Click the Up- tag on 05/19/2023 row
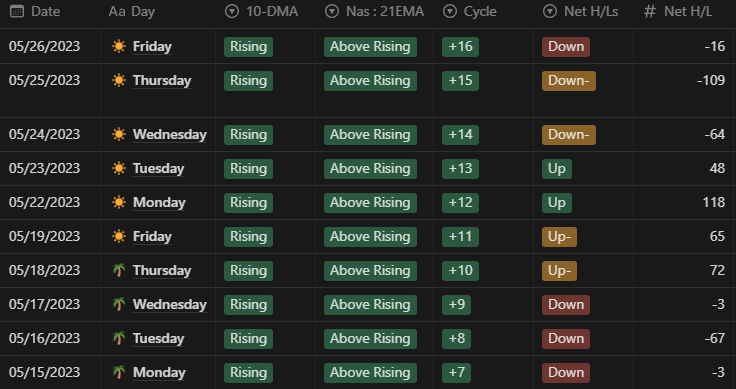The width and height of the screenshot is (736, 389). 560,237
